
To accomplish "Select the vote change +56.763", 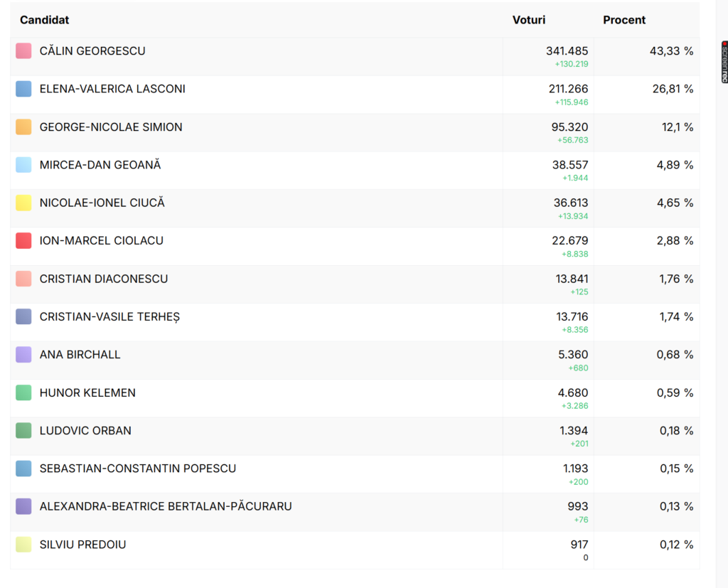I will [573, 140].
